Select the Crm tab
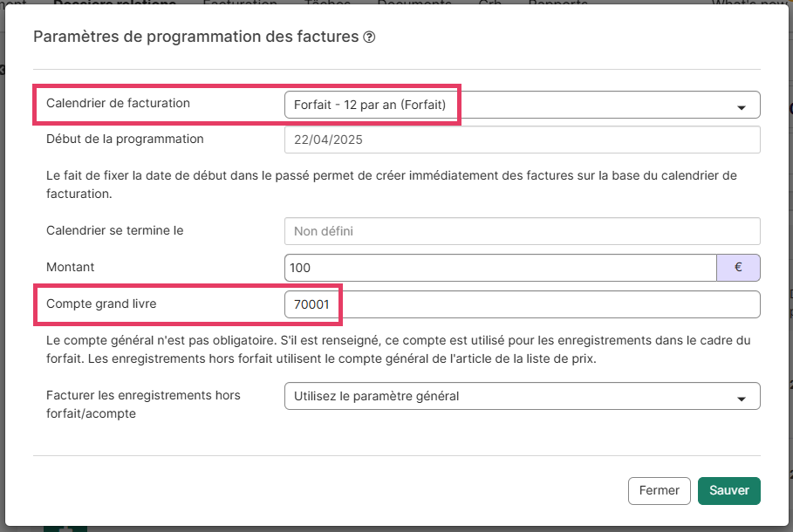The image size is (793, 532). tap(489, 3)
